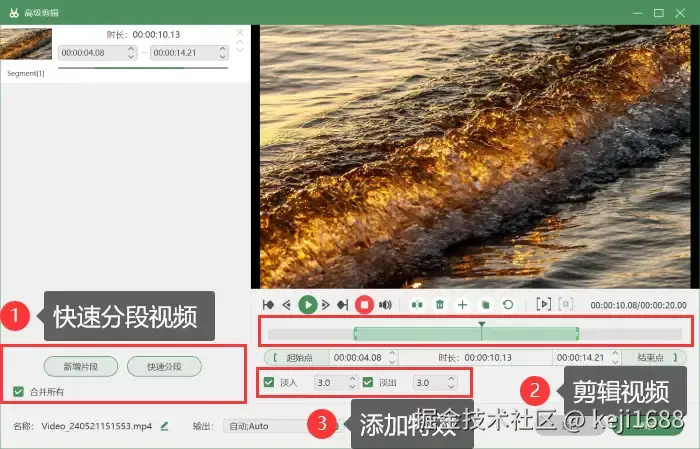700x449 pixels.
Task: Move Segment[1] up with the chevron
Action: pos(240,42)
